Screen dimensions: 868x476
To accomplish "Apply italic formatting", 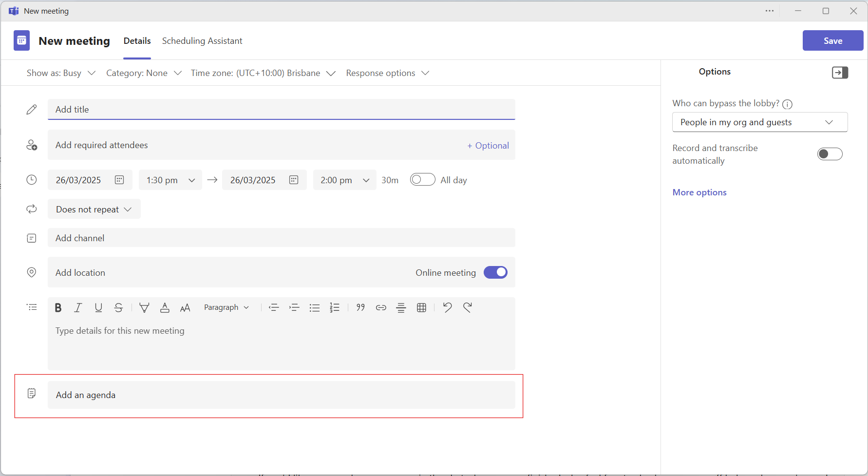I will tap(78, 307).
